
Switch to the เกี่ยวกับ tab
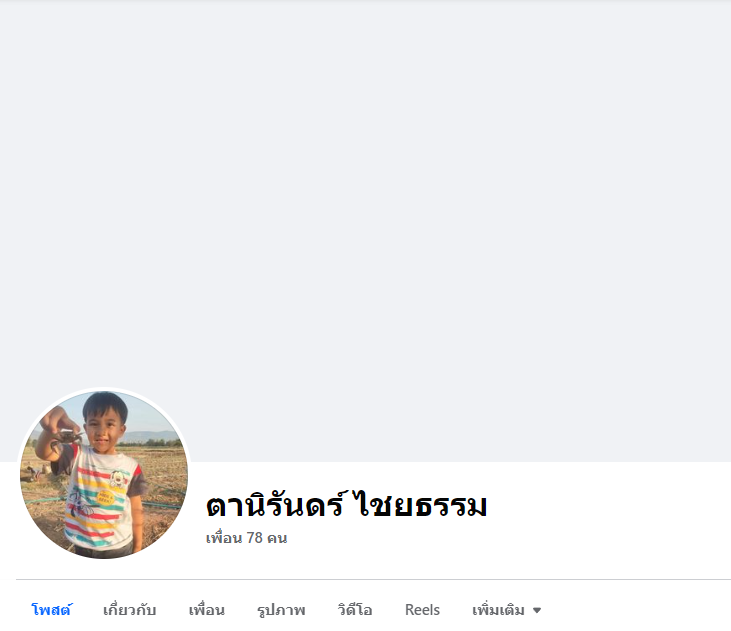pyautogui.click(x=129, y=610)
